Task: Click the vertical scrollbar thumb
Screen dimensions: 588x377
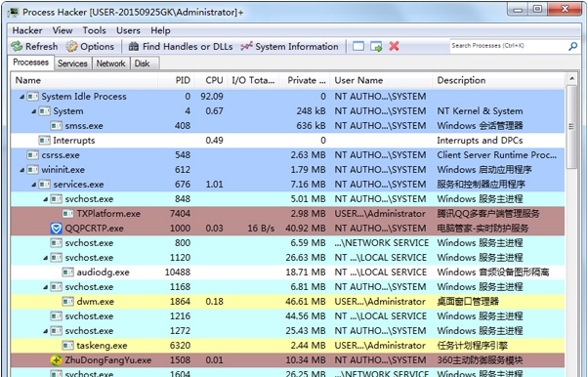Action: click(x=571, y=127)
